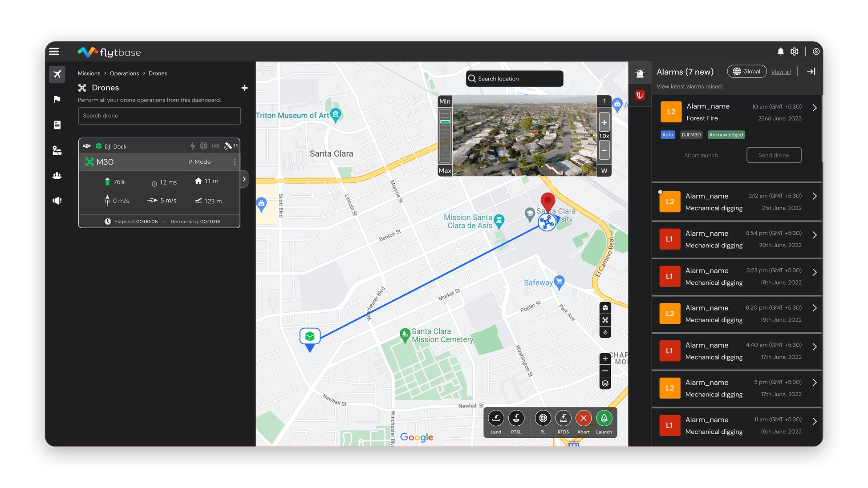Click the red Abort mission icon
Screen dimensions: 868x488
pos(583,419)
